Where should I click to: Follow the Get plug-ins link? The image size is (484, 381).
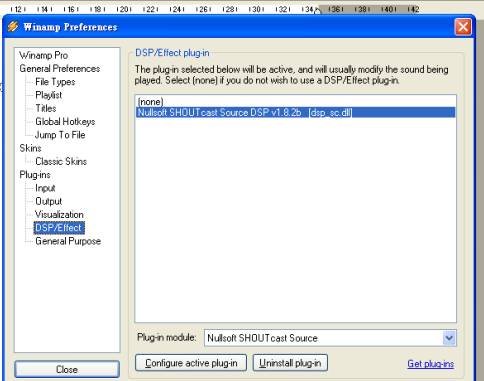pos(431,364)
